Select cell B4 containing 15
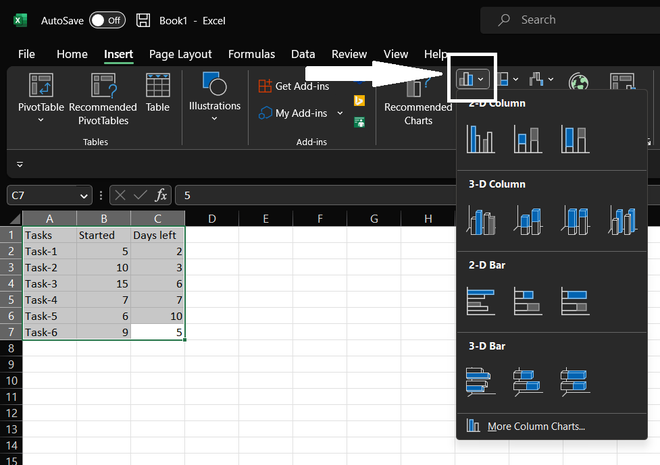This screenshot has height=465, width=660. (102, 284)
